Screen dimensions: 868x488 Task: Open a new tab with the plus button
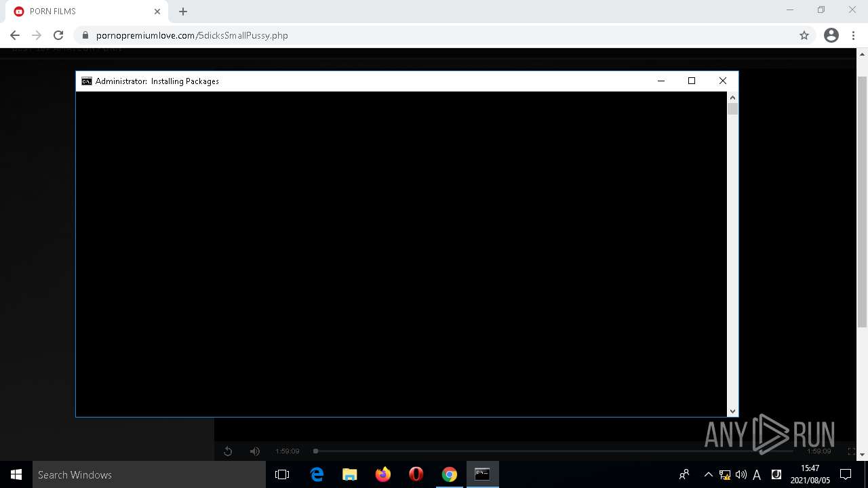pyautogui.click(x=183, y=12)
